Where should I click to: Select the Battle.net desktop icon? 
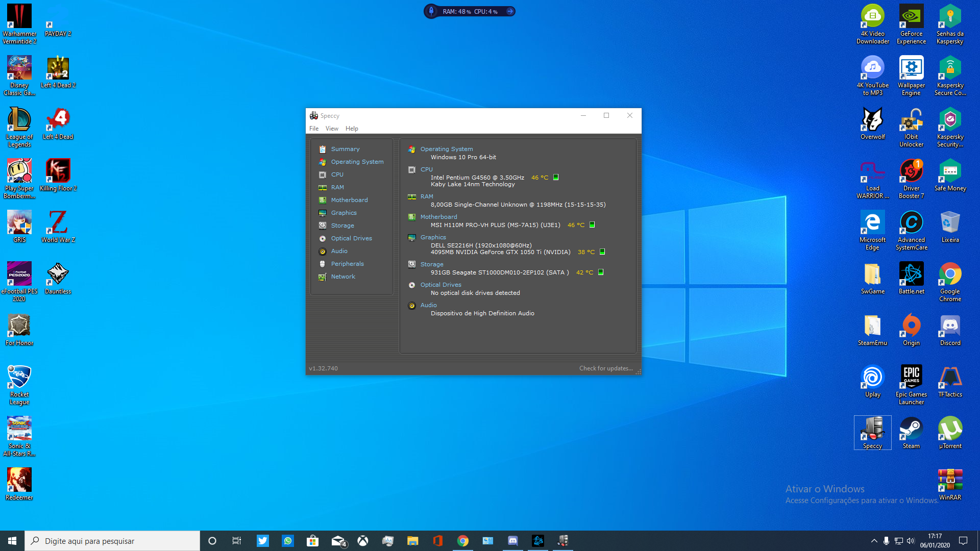911,278
